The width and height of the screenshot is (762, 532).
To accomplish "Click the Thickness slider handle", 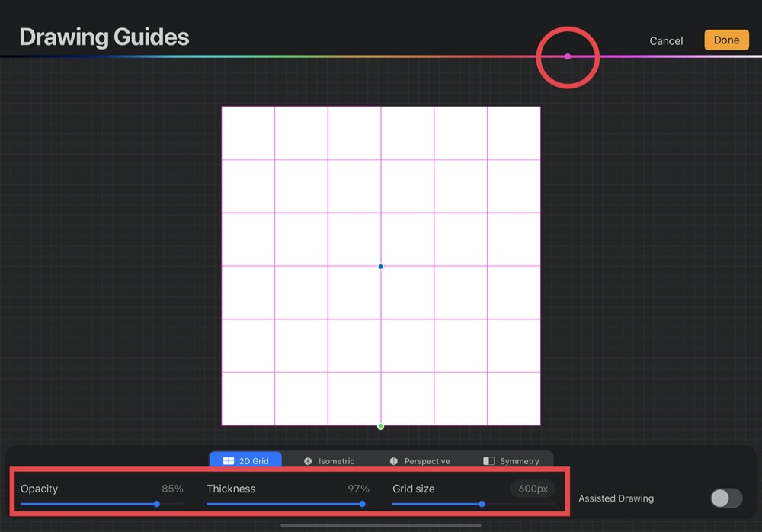I will pos(362,504).
